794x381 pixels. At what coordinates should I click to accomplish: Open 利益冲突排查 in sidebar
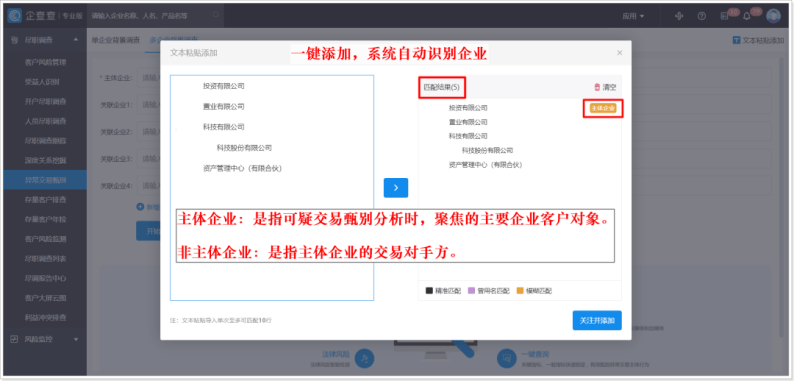(x=46, y=317)
